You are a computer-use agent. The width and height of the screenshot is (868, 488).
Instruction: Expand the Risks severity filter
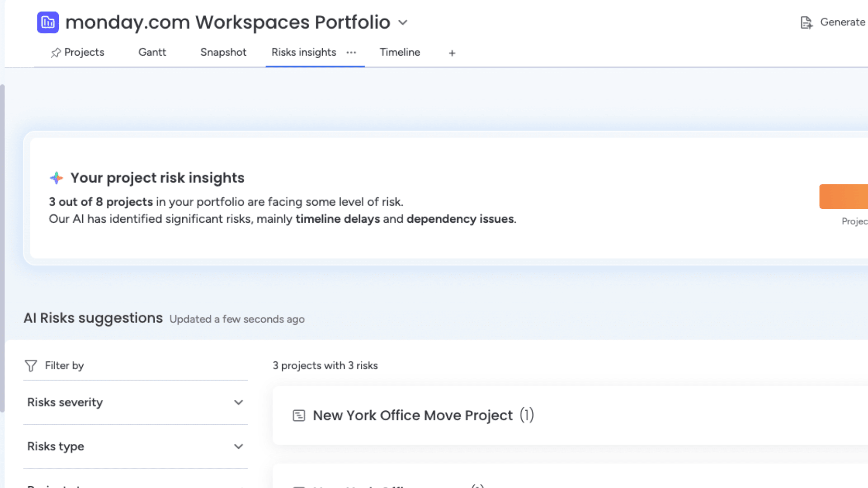click(238, 402)
